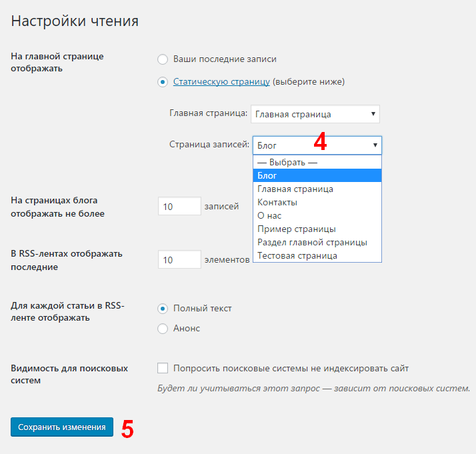This screenshot has width=476, height=454.
Task: Select 'Статическую страницу' radio button
Action: click(x=163, y=82)
